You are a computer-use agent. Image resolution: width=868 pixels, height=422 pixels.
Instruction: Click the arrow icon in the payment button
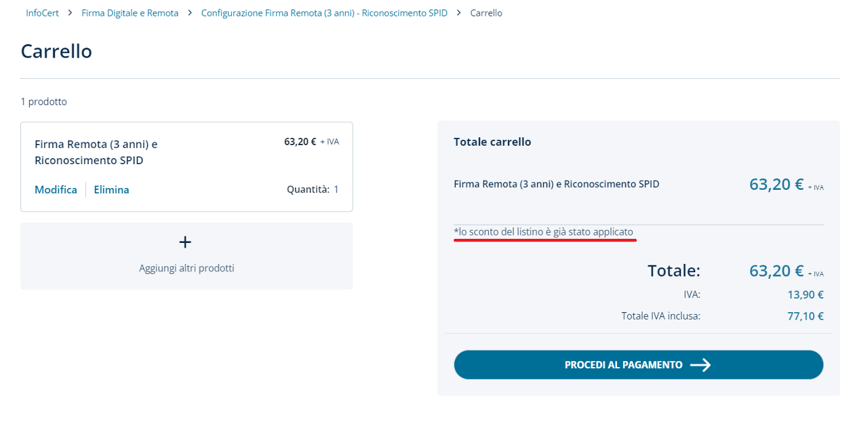[x=701, y=365]
